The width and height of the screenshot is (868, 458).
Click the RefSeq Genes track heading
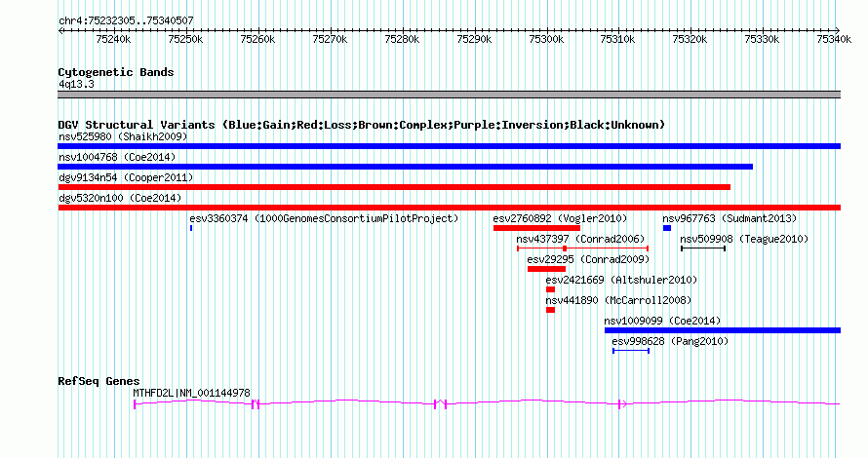[99, 381]
